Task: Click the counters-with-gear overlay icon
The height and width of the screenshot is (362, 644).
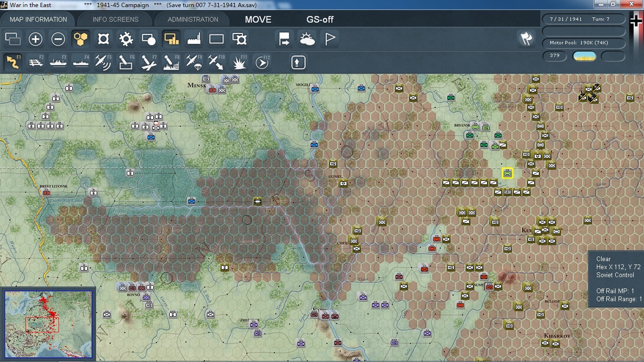Action: [239, 39]
